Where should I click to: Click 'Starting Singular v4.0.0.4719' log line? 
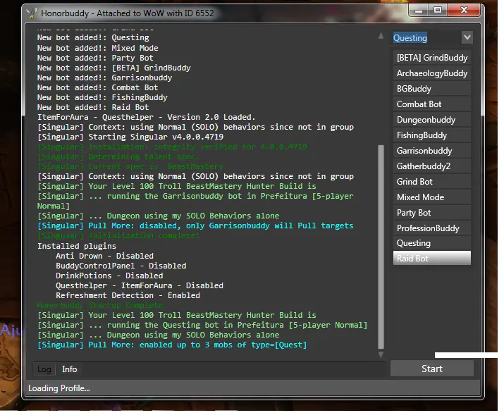(x=130, y=137)
